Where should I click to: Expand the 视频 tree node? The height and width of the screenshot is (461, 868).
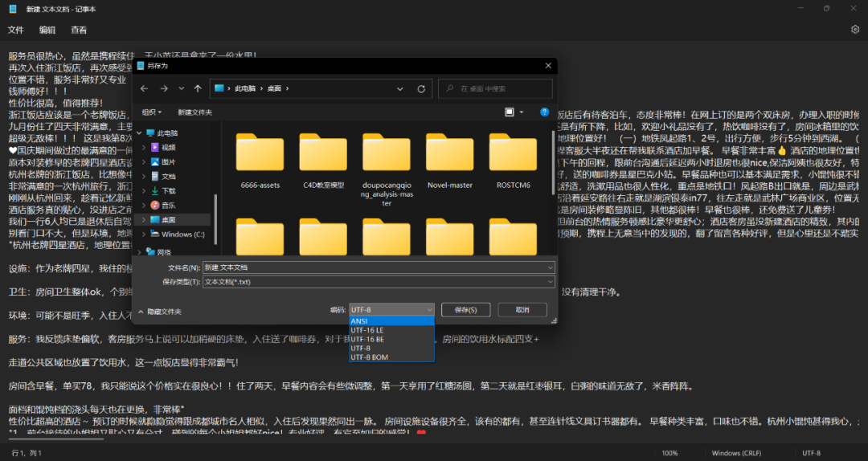coord(144,147)
